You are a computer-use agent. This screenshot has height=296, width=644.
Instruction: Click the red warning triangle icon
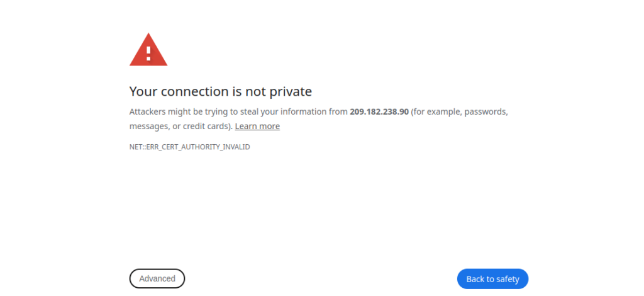pyautogui.click(x=148, y=50)
